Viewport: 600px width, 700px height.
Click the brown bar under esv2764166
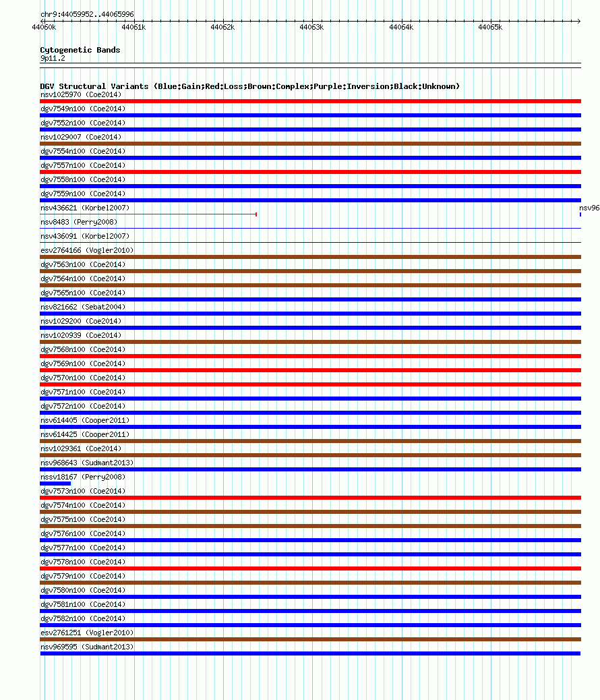coord(310,257)
